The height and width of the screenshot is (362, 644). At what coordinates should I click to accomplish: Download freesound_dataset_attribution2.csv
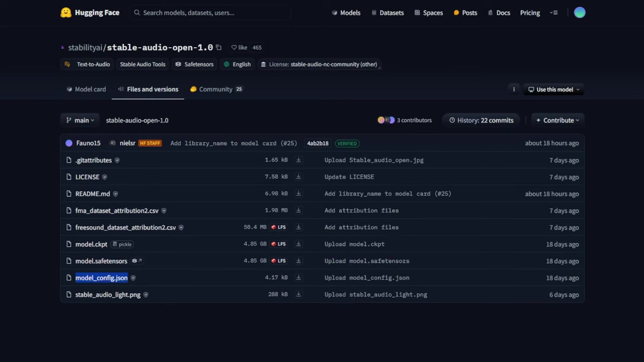[x=298, y=227]
